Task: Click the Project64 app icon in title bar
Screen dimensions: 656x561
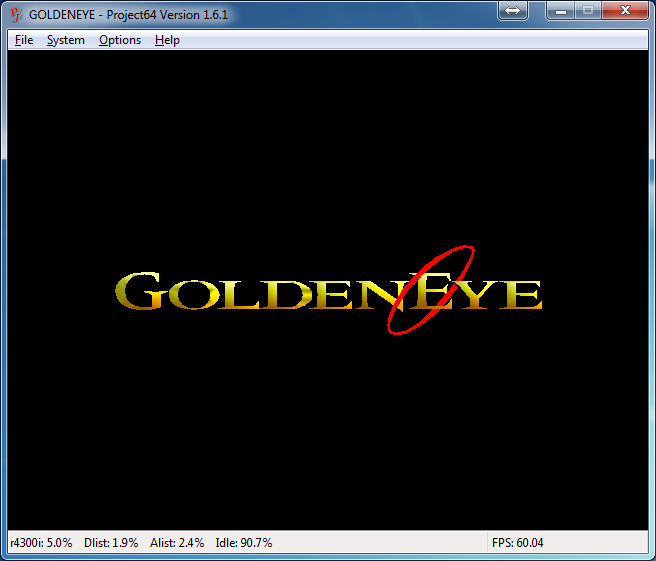Action: (16, 15)
